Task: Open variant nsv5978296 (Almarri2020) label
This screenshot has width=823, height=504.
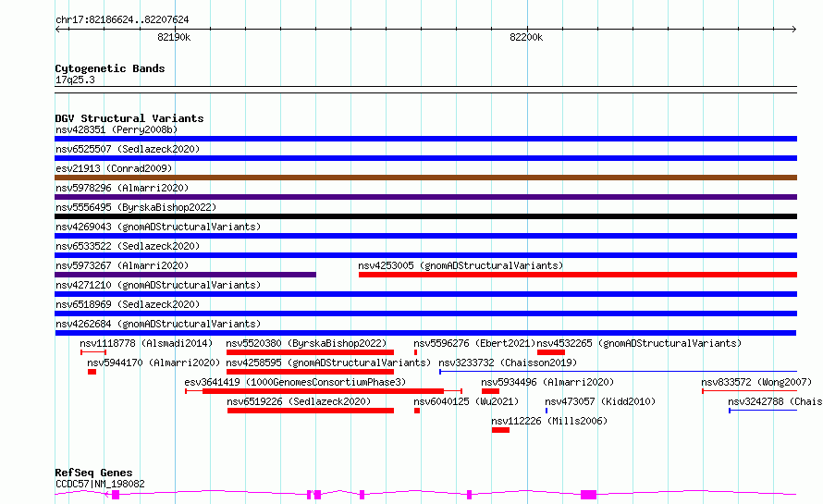Action: click(122, 188)
